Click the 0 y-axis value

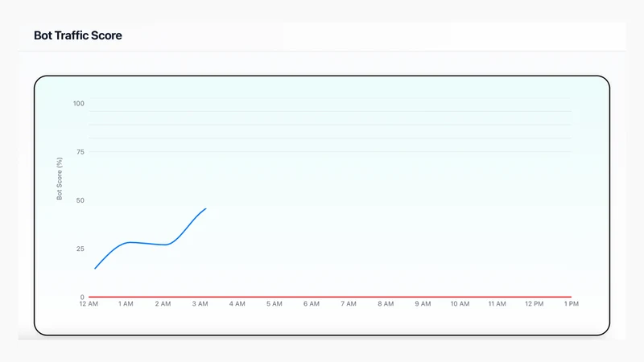(x=82, y=297)
